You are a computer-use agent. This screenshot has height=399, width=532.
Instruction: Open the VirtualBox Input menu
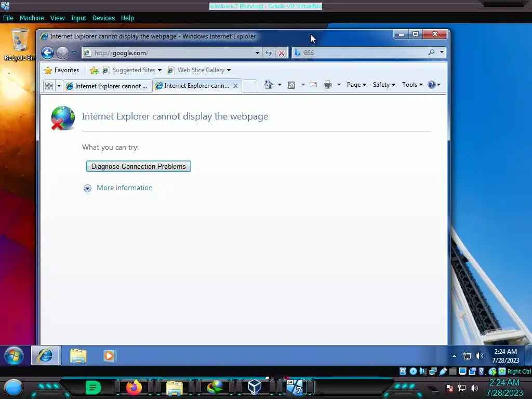[78, 18]
